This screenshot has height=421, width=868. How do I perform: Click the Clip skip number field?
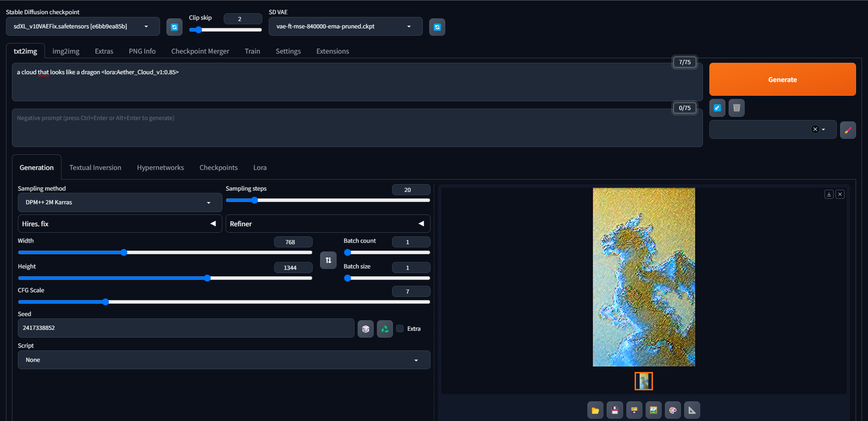(243, 19)
